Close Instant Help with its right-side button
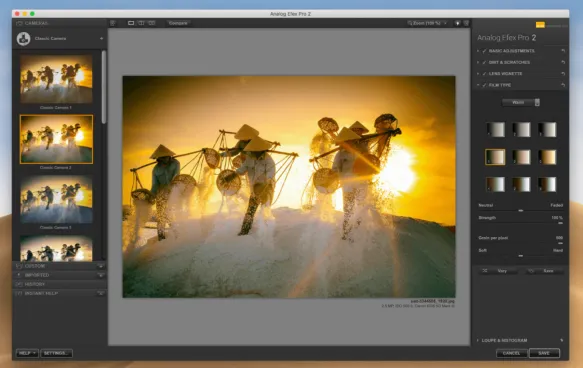Screen dimensions: 583x368 (x=101, y=293)
